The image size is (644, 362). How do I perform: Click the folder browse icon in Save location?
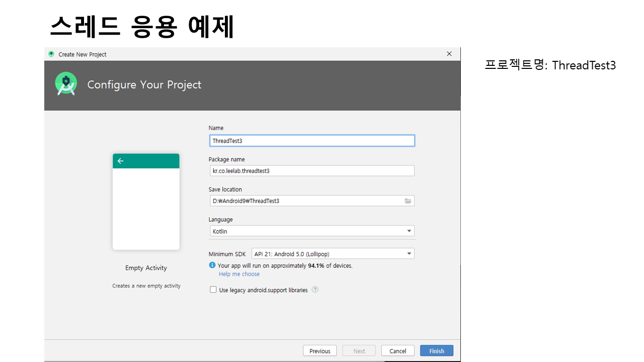(x=408, y=201)
